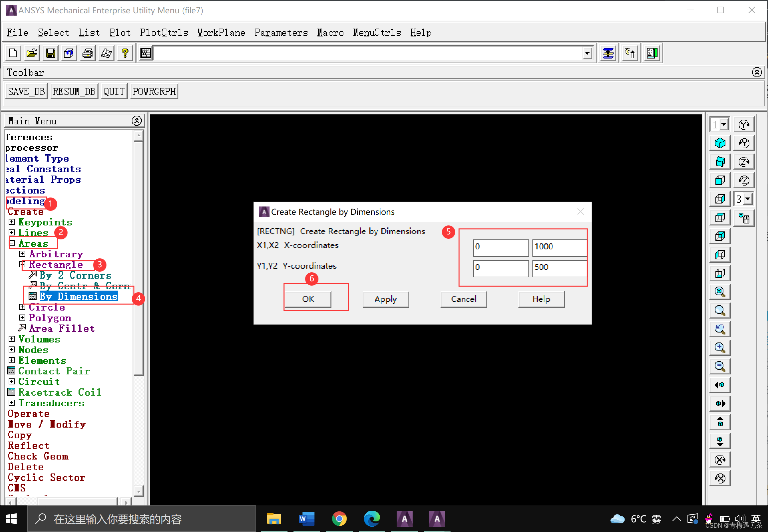Image resolution: width=768 pixels, height=532 pixels.
Task: Click OK in Create Rectangle dialog
Action: pyautogui.click(x=307, y=299)
